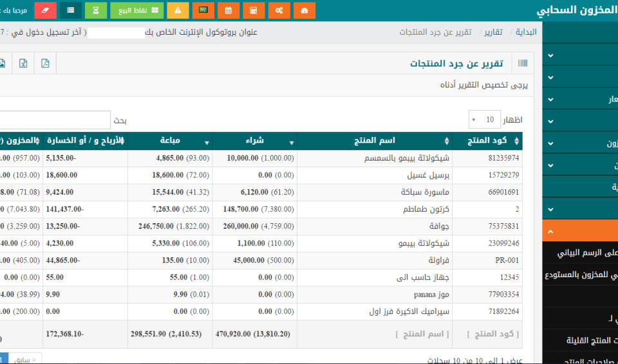
Task: Click the yellow warning alerts icon
Action: pos(178,10)
